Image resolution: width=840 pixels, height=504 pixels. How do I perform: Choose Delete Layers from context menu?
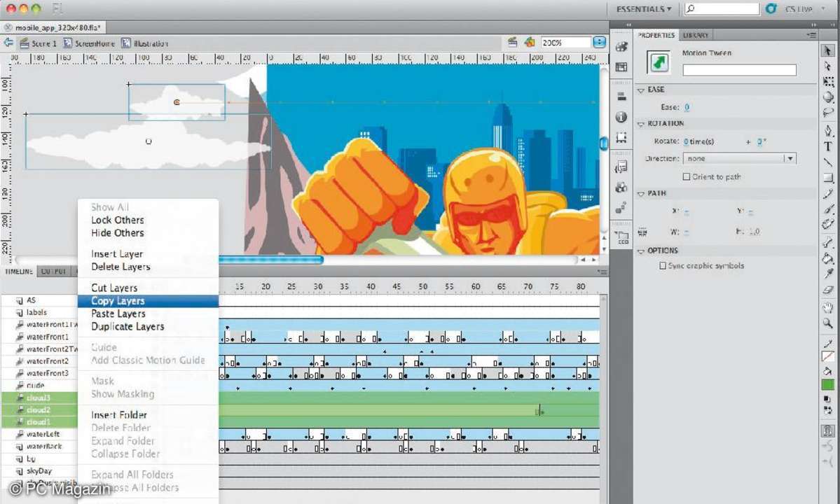[x=121, y=267]
